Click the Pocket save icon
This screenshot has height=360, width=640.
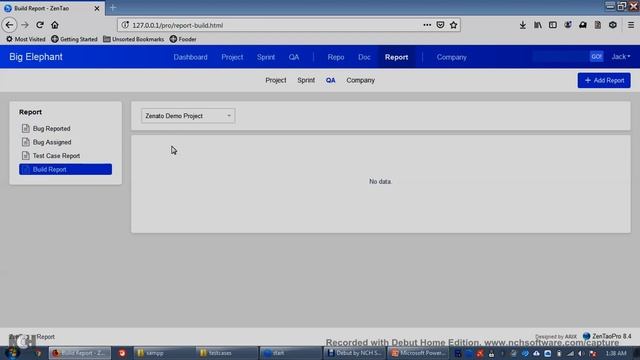[440, 25]
